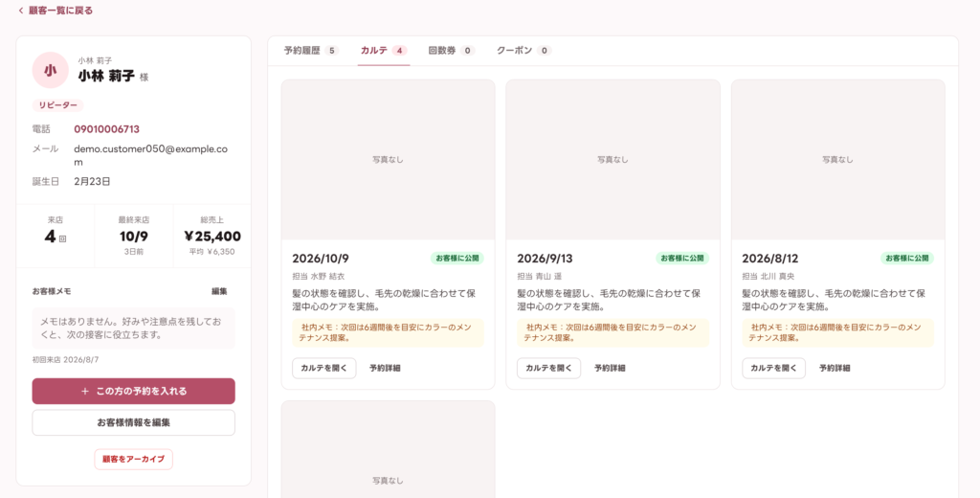Viewport: 980px width, 498px height.
Task: Open the 回数券 tab
Action: [x=452, y=51]
